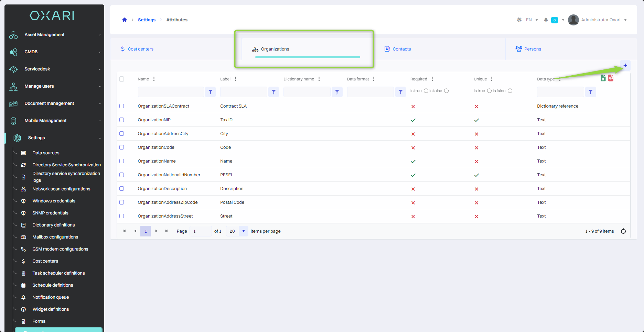Select Required 'is true' radio button
This screenshot has height=332, width=644.
pyautogui.click(x=426, y=91)
